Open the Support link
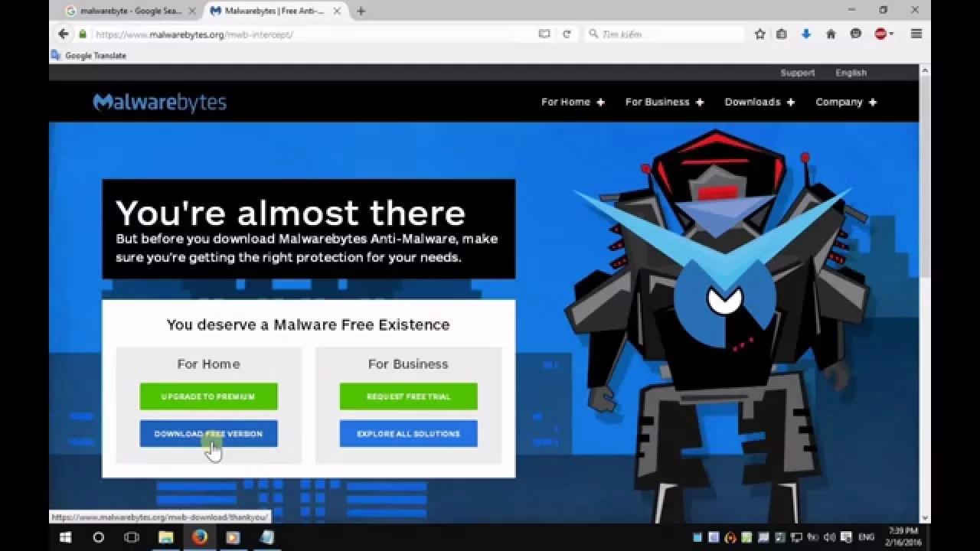The width and height of the screenshot is (980, 551). pyautogui.click(x=797, y=73)
